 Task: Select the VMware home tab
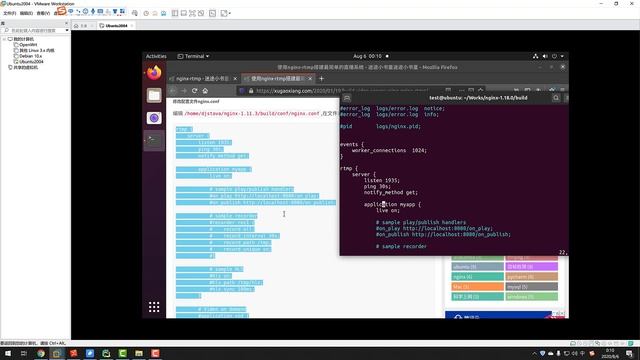pos(83,26)
